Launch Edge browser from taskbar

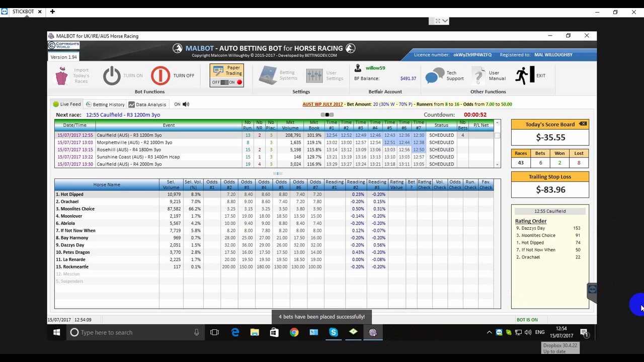[x=235, y=332]
